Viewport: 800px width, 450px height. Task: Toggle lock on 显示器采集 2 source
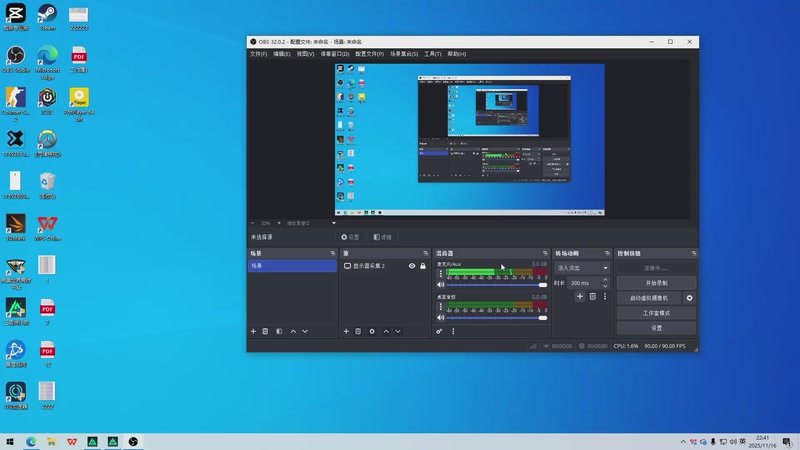[x=423, y=266]
